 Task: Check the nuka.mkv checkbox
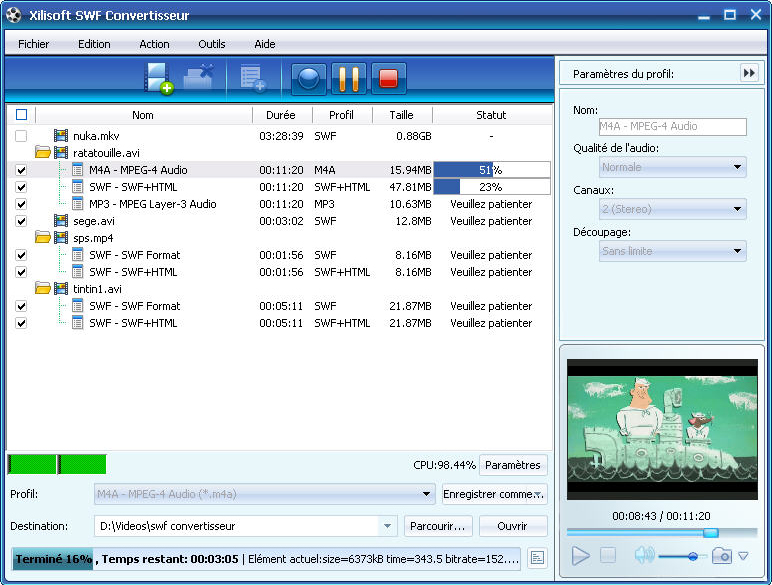pyautogui.click(x=21, y=135)
